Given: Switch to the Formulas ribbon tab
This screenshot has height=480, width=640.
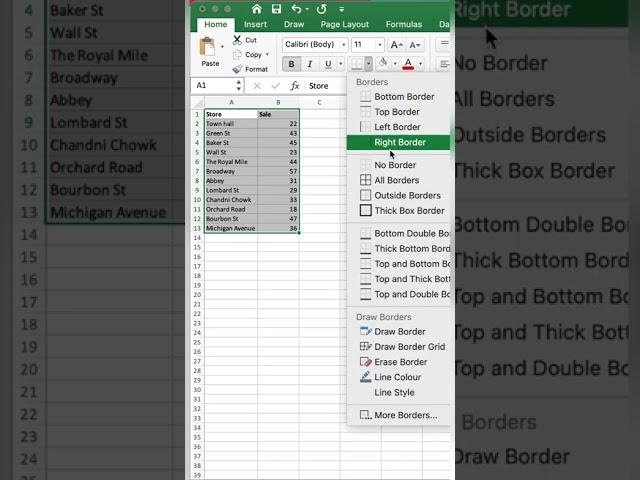Looking at the screenshot, I should click(404, 24).
